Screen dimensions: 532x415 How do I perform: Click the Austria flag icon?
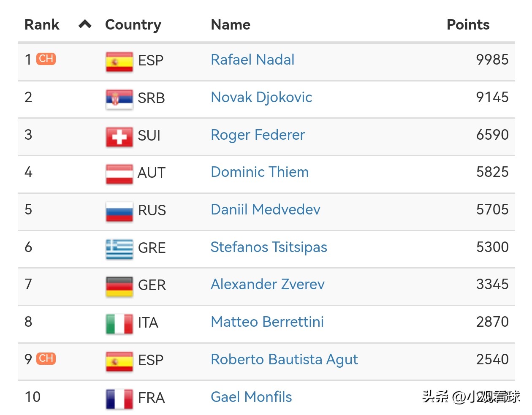[119, 174]
